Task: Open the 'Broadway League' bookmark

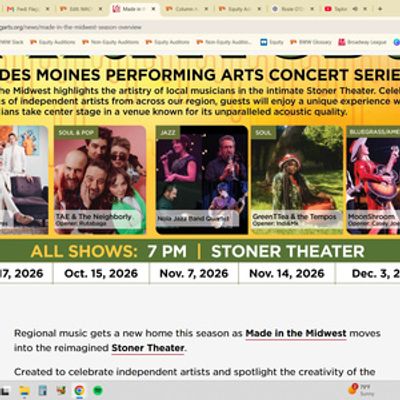Action: point(362,42)
